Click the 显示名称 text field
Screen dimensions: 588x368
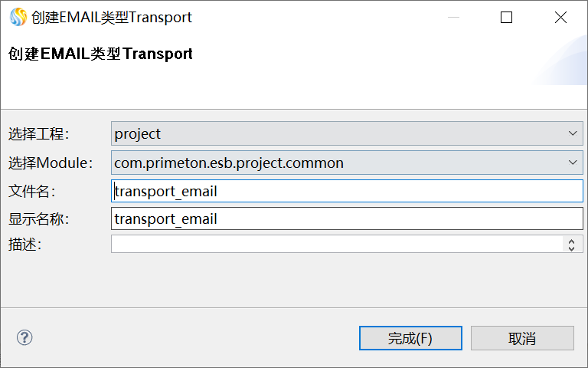(347, 219)
